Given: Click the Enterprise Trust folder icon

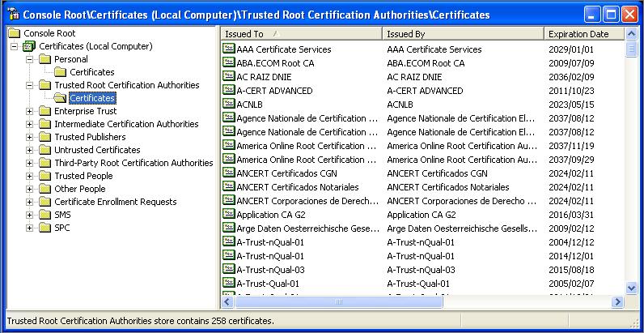Looking at the screenshot, I should [44, 111].
